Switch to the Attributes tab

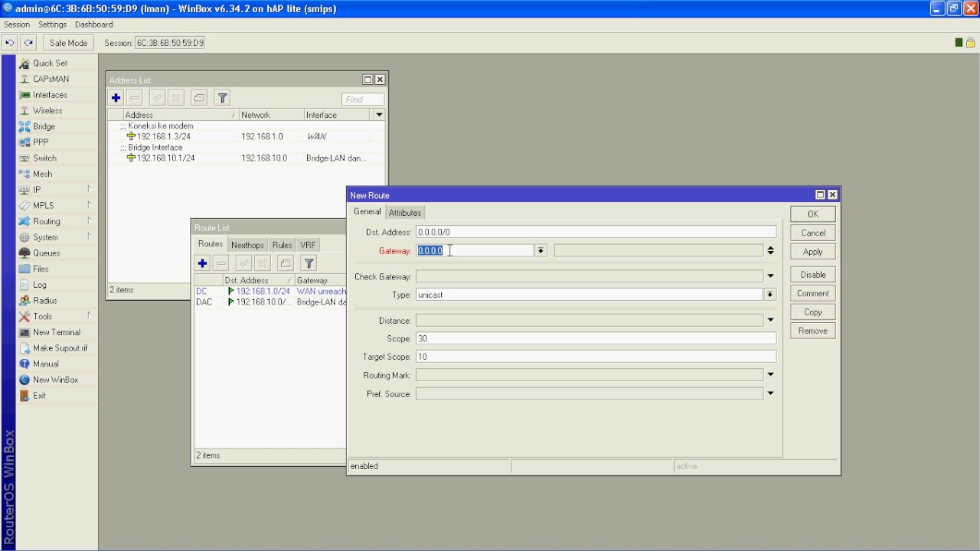click(404, 213)
